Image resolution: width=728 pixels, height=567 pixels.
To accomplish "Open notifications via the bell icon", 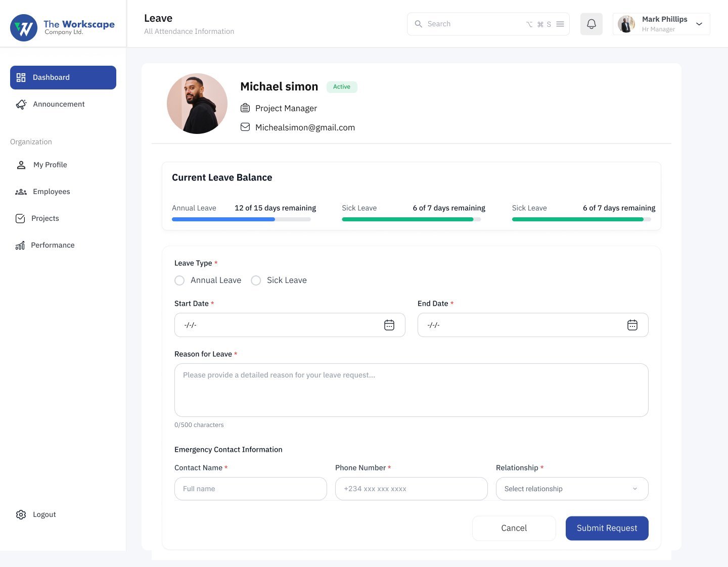I will tap(591, 24).
